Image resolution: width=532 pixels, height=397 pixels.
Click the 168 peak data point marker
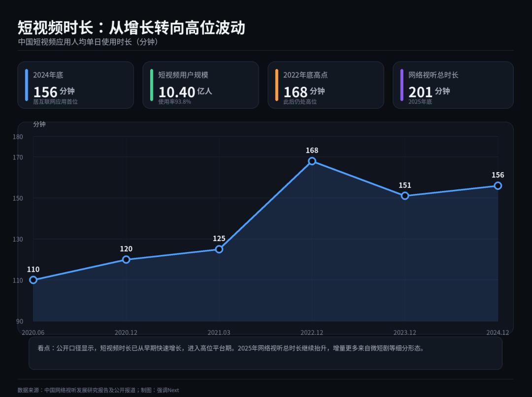click(x=312, y=161)
